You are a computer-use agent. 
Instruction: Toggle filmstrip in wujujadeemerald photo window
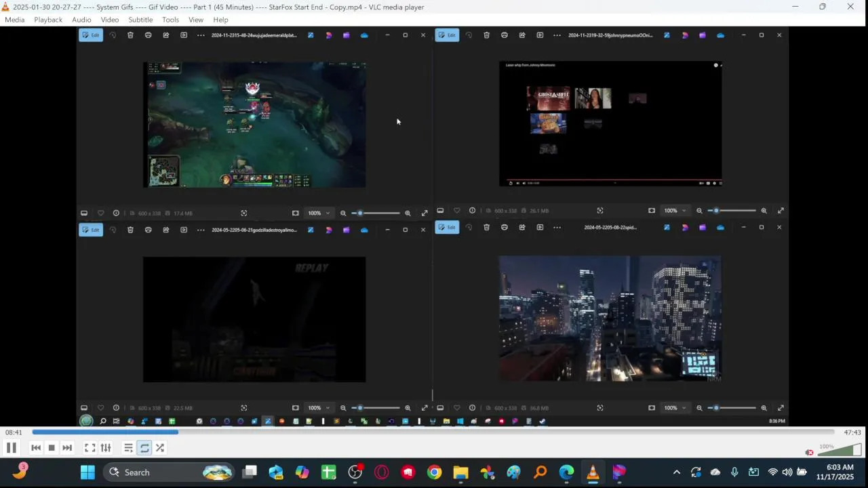[x=84, y=213]
